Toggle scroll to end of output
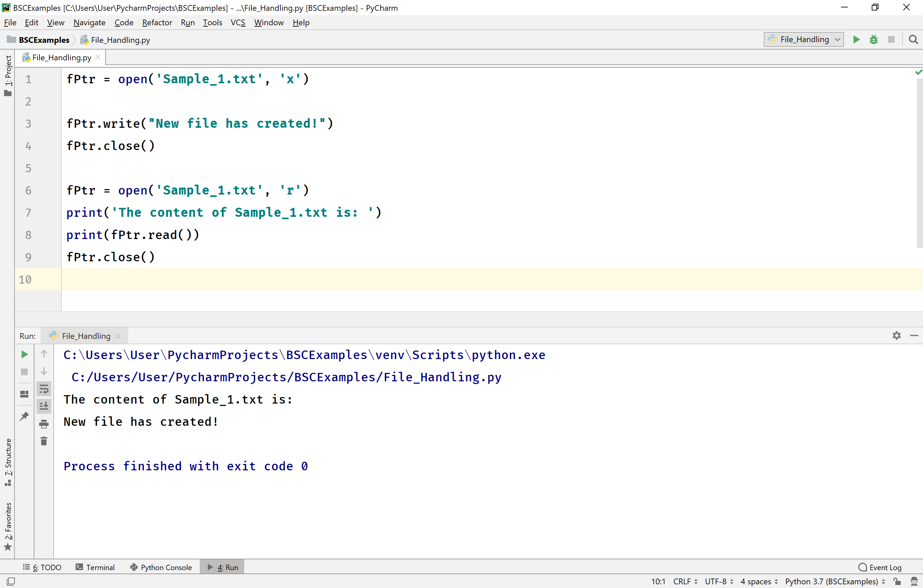923x588 pixels. [x=44, y=406]
